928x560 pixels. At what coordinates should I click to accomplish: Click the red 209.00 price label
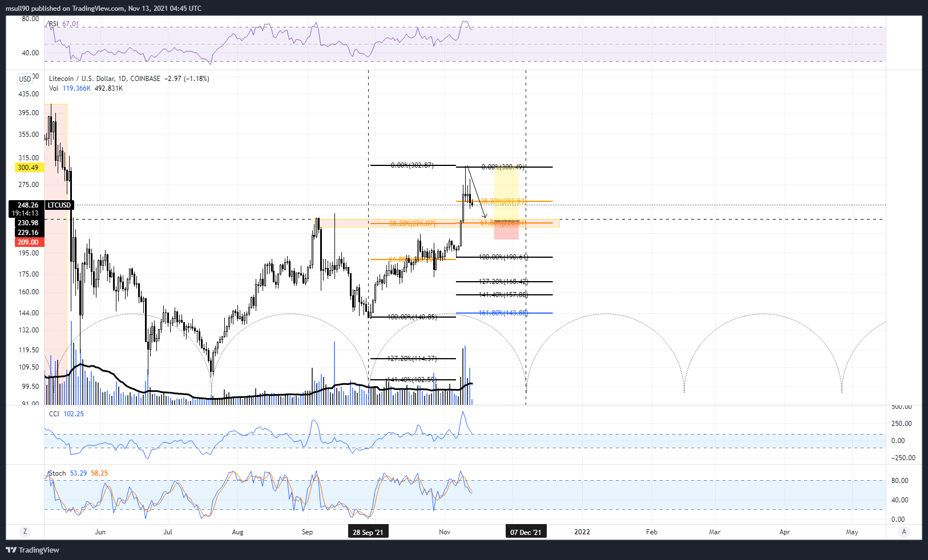point(28,242)
